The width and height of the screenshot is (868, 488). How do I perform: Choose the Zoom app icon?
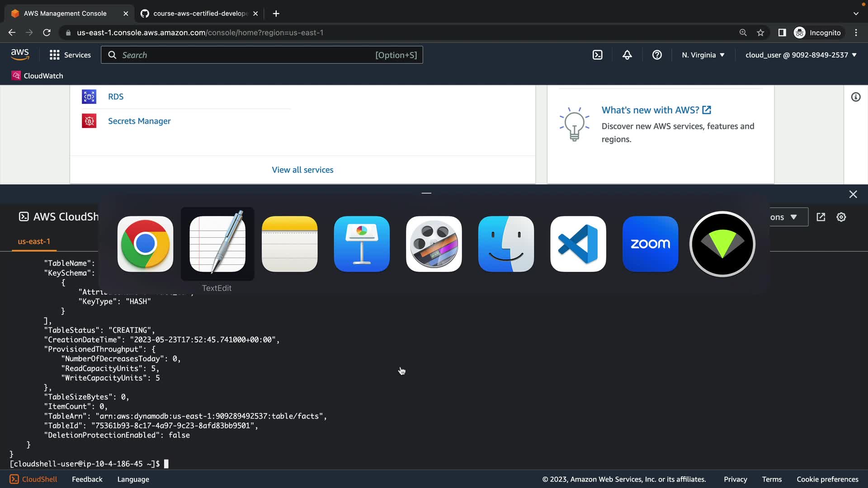point(650,244)
